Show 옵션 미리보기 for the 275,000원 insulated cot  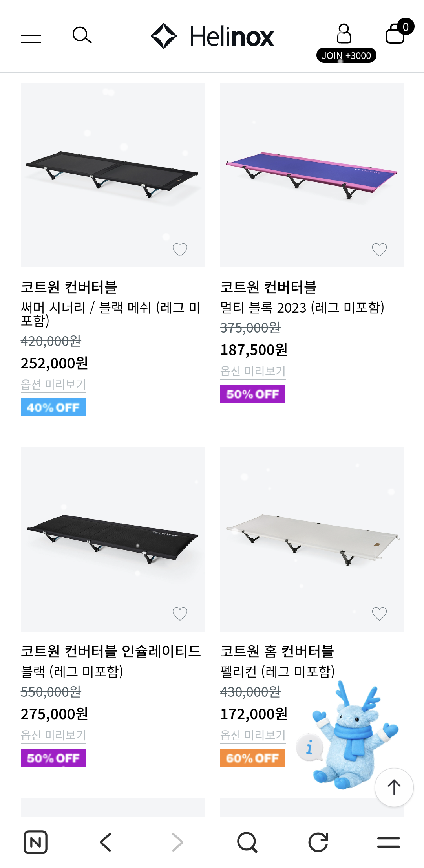[53, 735]
